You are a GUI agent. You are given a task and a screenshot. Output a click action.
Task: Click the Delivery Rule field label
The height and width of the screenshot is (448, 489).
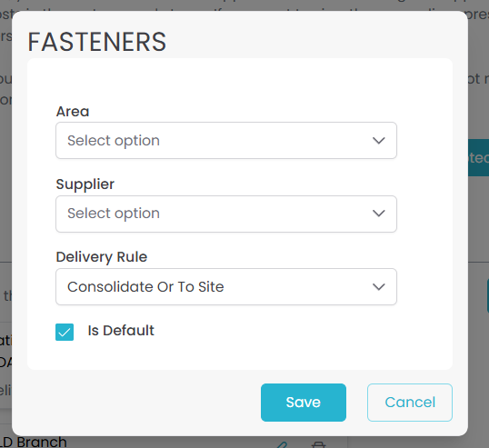coord(102,257)
